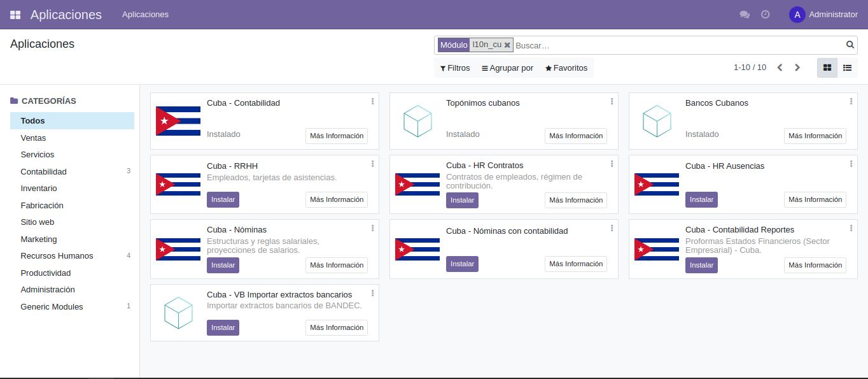Switch to list view

click(x=847, y=67)
